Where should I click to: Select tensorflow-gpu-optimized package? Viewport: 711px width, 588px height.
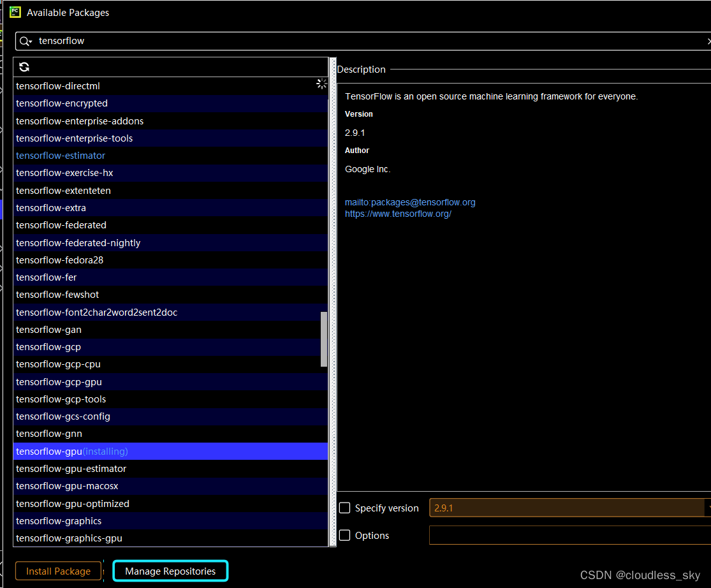tap(170, 503)
